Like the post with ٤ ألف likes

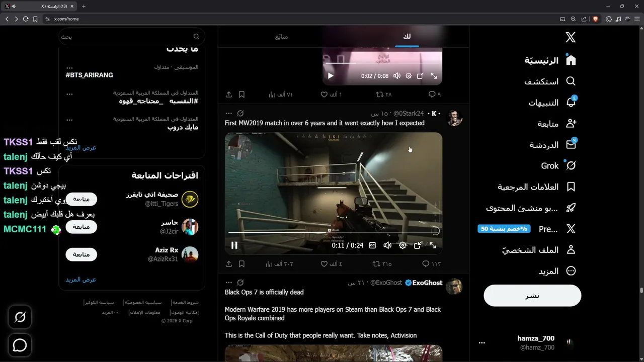(331, 264)
